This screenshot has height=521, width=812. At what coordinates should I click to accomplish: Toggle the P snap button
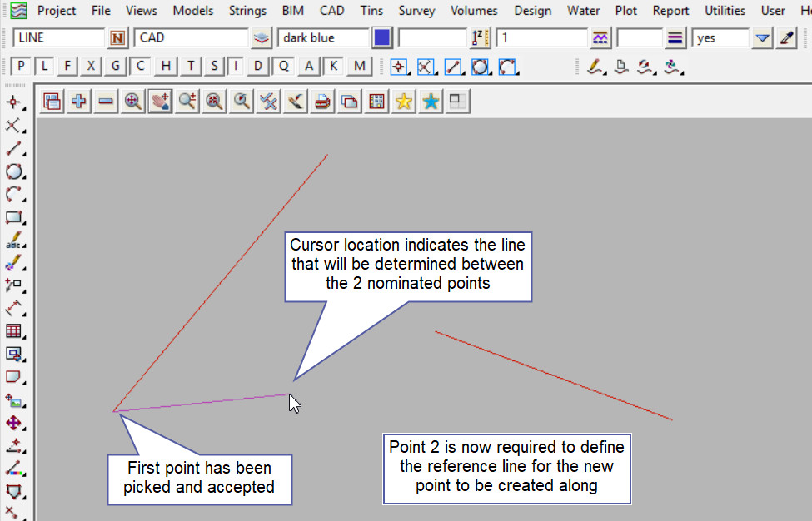point(21,67)
